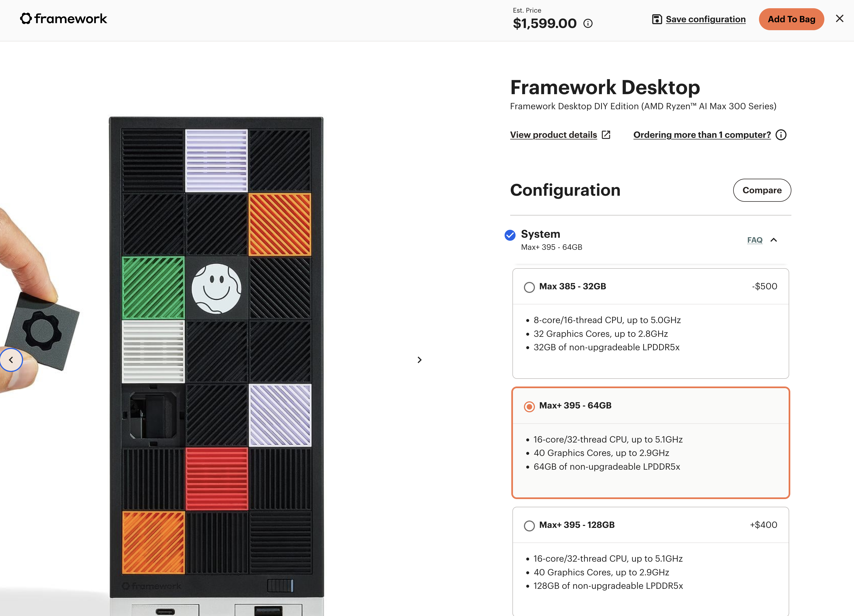The height and width of the screenshot is (616, 854).
Task: Click the smiley face tile on the desktop image
Action: point(216,289)
